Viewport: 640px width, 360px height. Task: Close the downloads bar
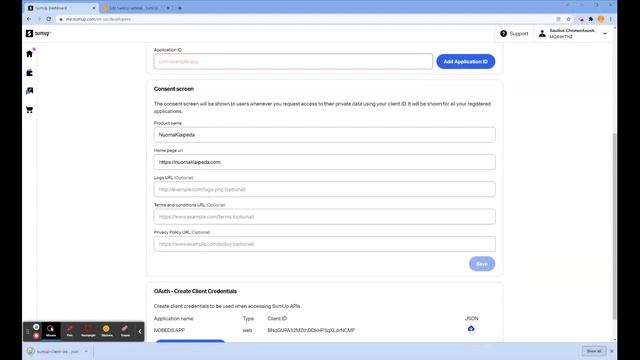611,351
